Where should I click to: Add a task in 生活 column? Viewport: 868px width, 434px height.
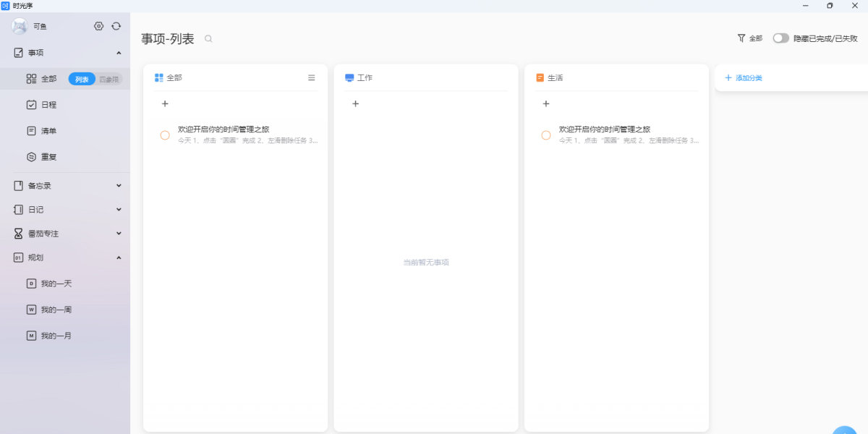tap(546, 104)
